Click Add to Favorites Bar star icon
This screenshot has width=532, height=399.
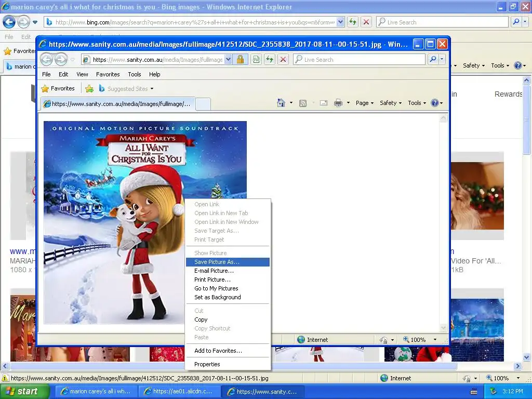pos(89,89)
